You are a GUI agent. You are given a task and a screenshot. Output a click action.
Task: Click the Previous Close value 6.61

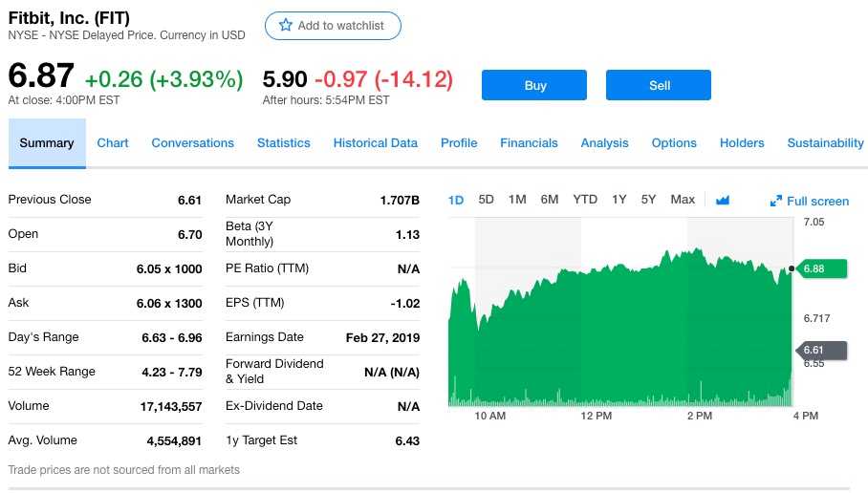point(189,201)
